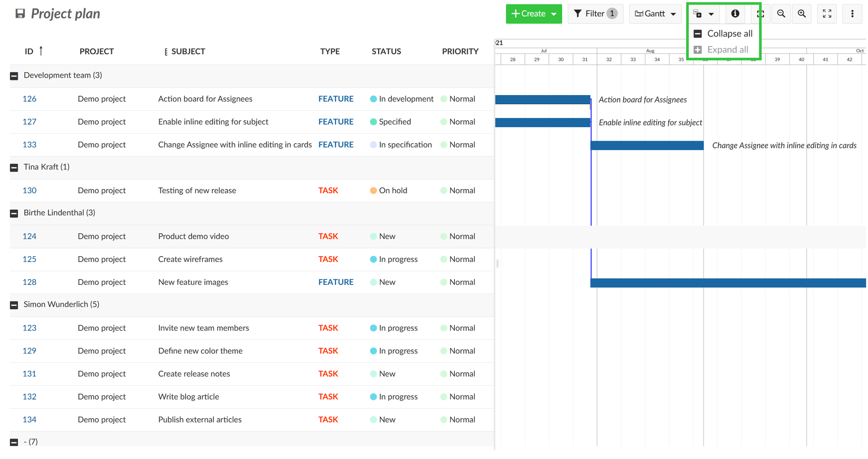This screenshot has height=459, width=868.
Task: Collapse the Development team group
Action: (14, 76)
